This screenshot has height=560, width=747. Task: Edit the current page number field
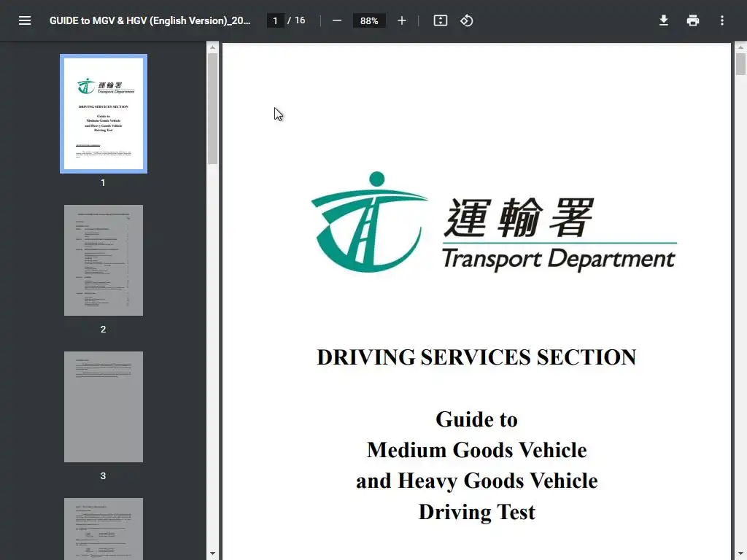pyautogui.click(x=275, y=20)
